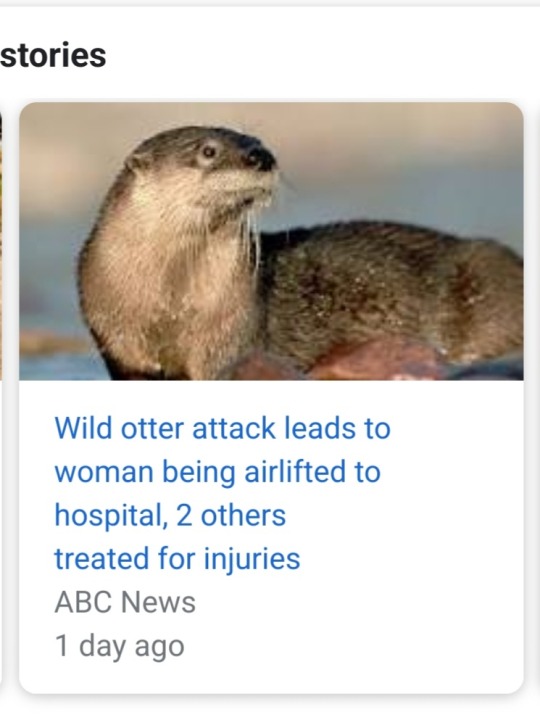The image size is (540, 720).
Task: Open the Wild otter attack headline link
Action: [x=223, y=493]
